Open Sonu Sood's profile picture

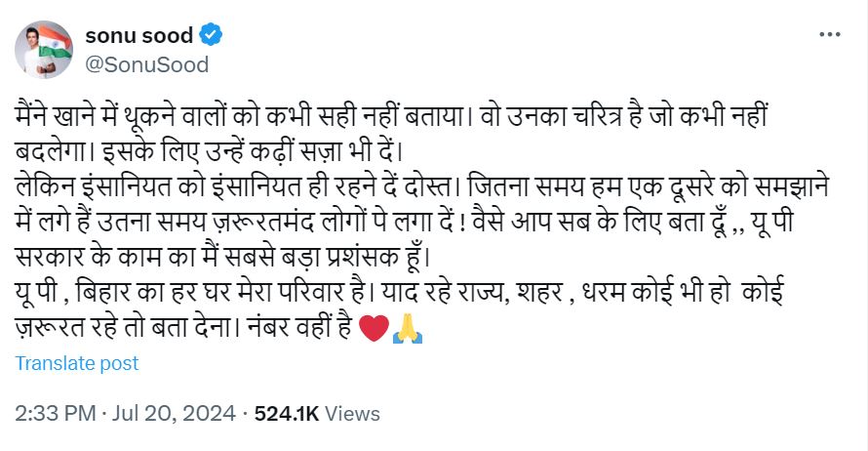(x=44, y=50)
